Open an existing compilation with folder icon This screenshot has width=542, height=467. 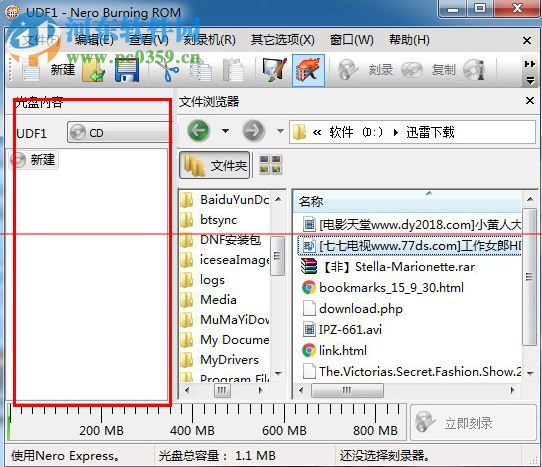coord(94,70)
